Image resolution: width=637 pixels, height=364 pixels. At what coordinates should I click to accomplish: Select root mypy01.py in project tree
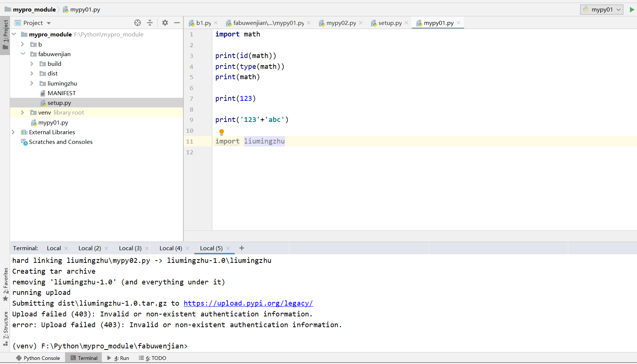pos(53,122)
